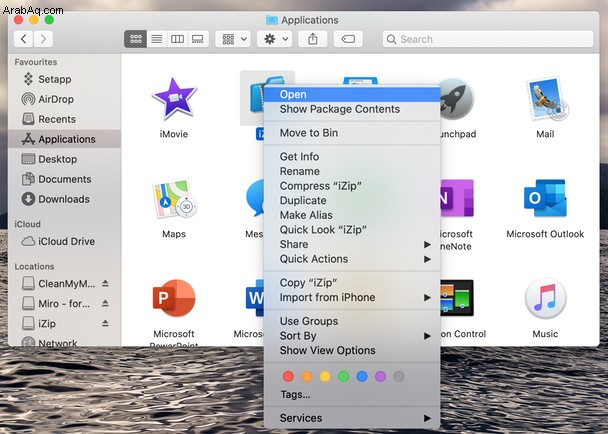Eject the Miro volume

[x=105, y=303]
